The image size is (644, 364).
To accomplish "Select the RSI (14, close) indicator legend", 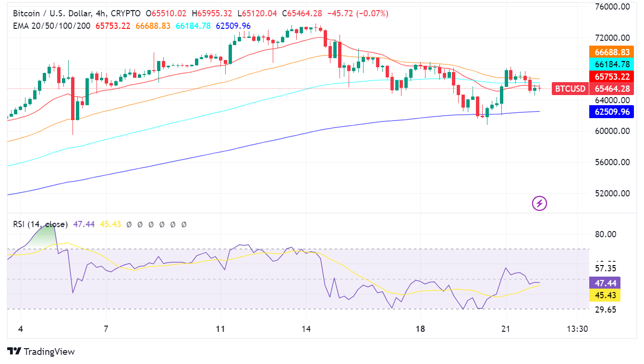I will [x=40, y=224].
